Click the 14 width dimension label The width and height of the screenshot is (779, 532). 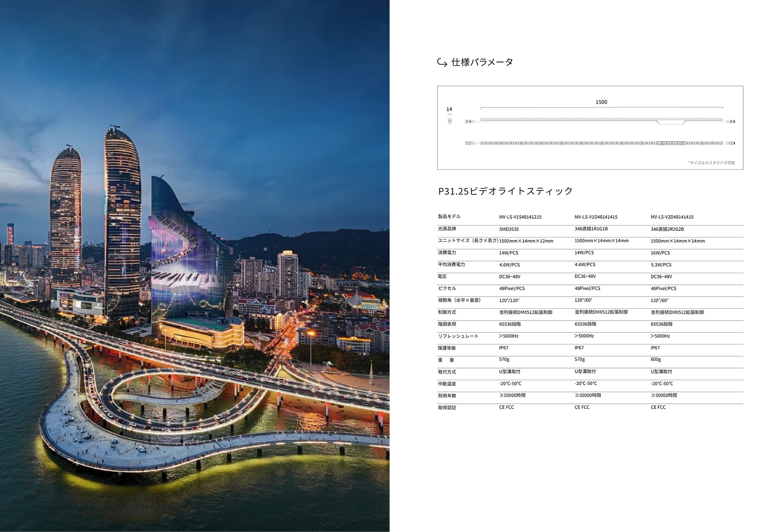449,110
